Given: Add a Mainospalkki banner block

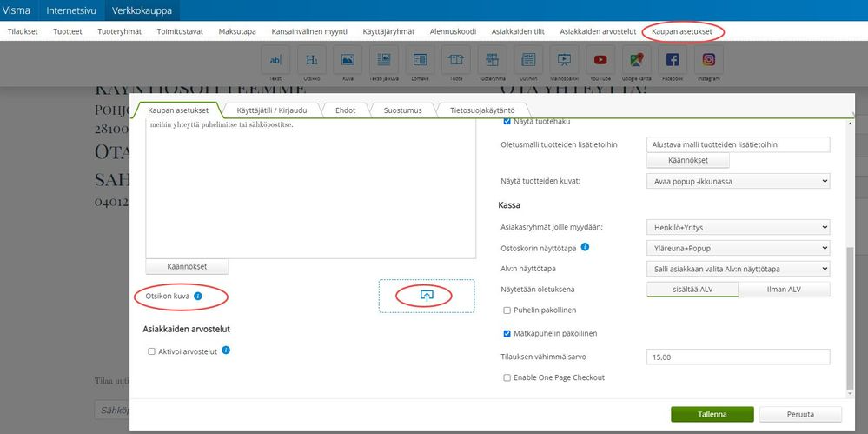Looking at the screenshot, I should (x=564, y=60).
